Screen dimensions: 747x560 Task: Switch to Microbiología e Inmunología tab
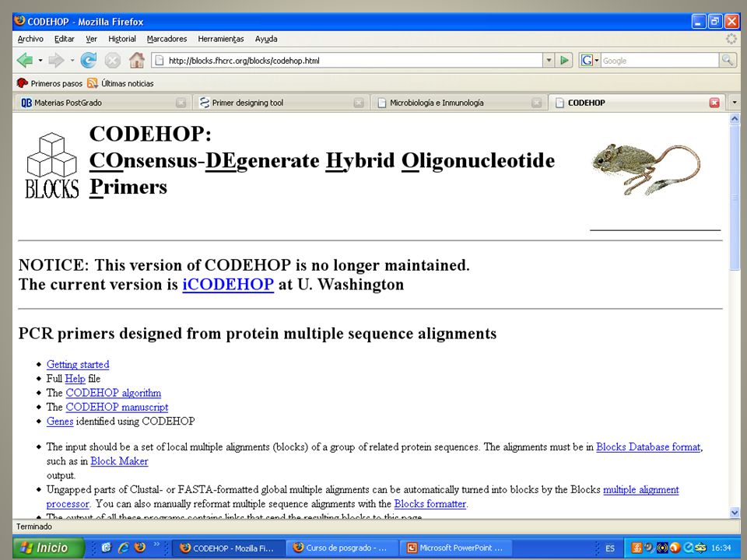(458, 103)
